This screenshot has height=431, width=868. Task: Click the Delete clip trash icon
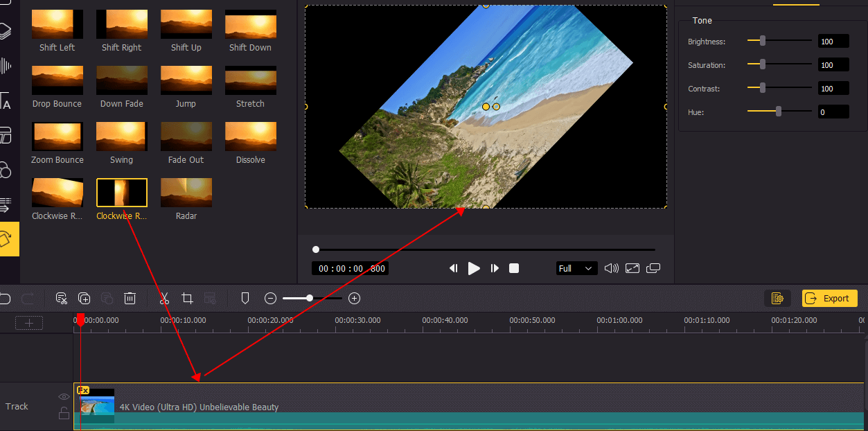130,298
